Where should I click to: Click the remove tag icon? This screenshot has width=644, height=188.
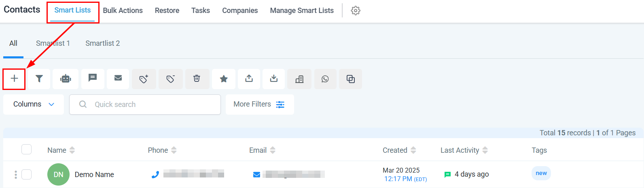tap(170, 79)
